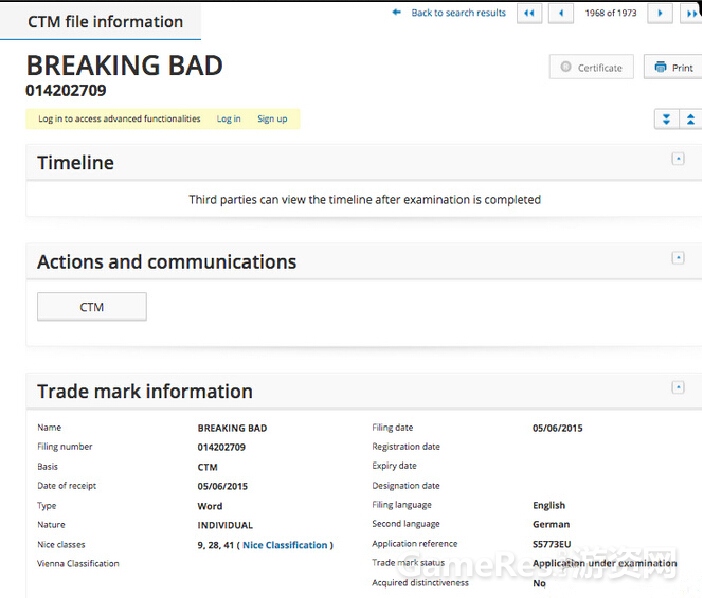
Task: Click the Basis value CTM
Action: [x=207, y=468]
